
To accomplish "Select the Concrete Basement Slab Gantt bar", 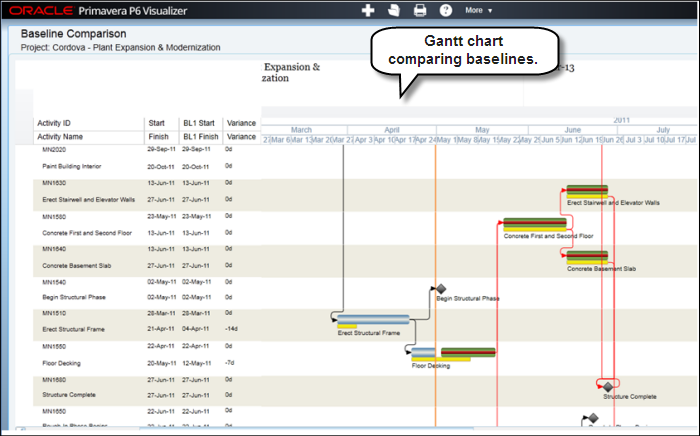I will pyautogui.click(x=587, y=256).
